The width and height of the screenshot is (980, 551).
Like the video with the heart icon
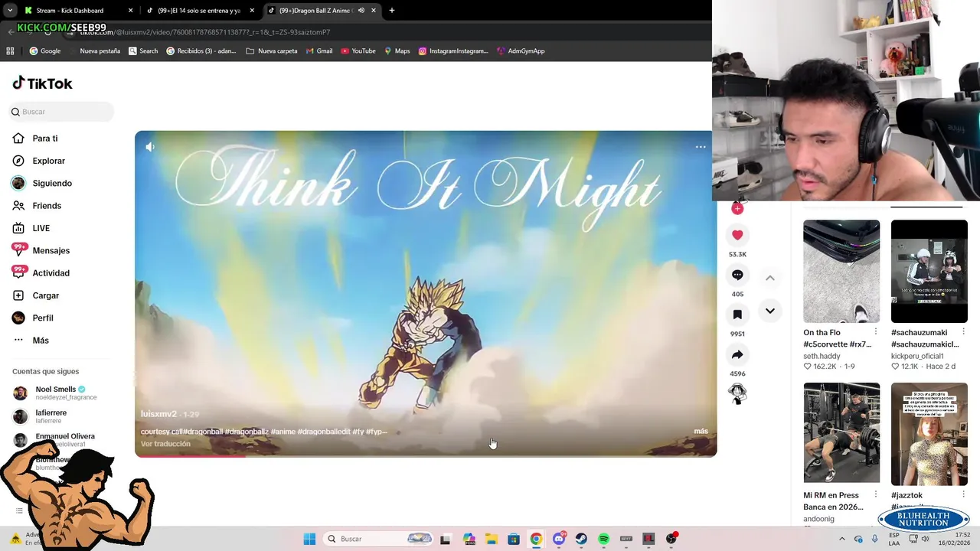[737, 235]
